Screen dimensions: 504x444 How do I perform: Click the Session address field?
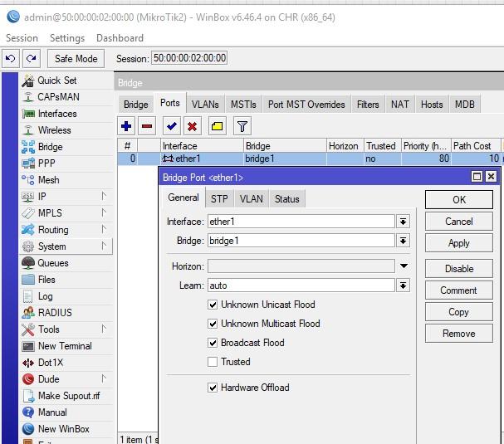[189, 58]
